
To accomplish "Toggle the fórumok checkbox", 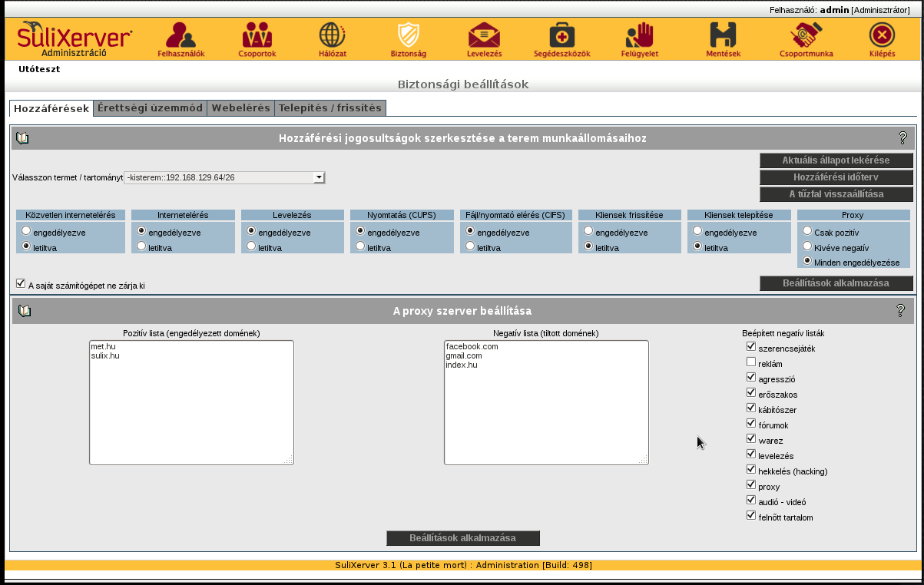I will click(x=751, y=424).
